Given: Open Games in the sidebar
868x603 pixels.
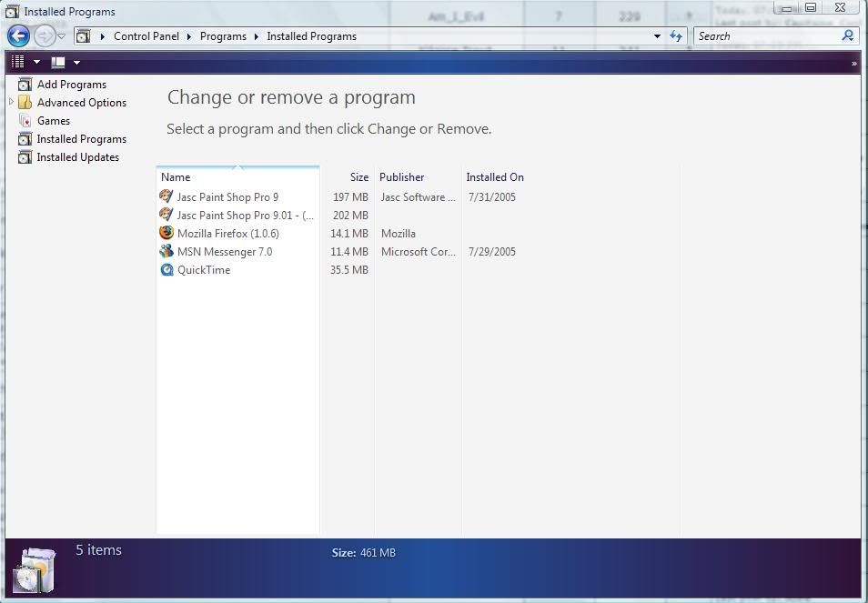Looking at the screenshot, I should (x=53, y=121).
